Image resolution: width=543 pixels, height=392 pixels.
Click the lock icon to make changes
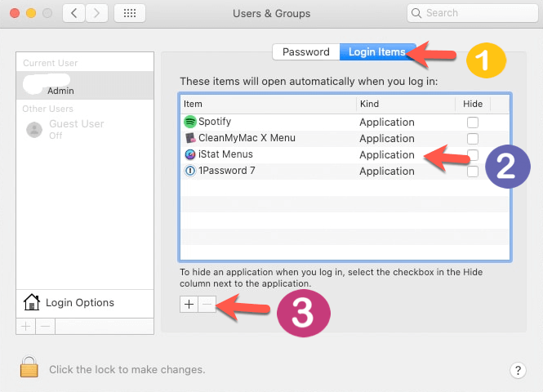pos(29,368)
